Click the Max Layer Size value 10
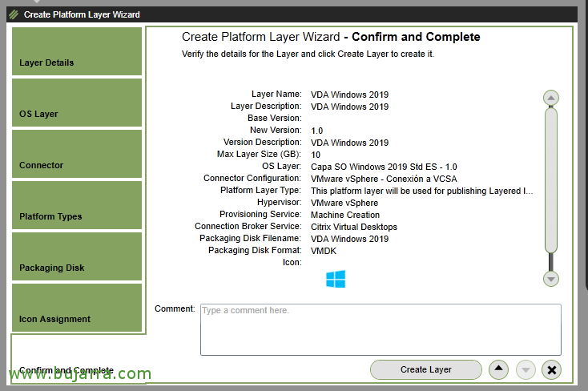This screenshot has height=391, width=588. (x=316, y=155)
